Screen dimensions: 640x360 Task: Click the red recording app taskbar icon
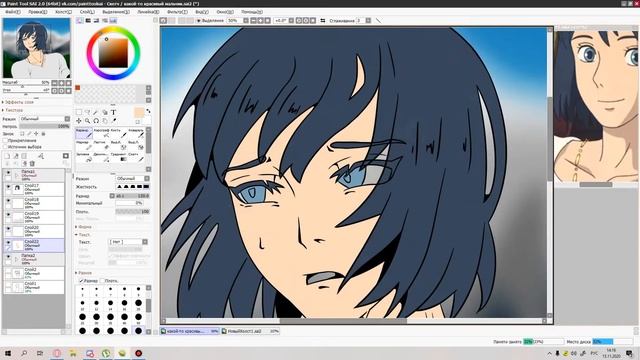point(138,353)
